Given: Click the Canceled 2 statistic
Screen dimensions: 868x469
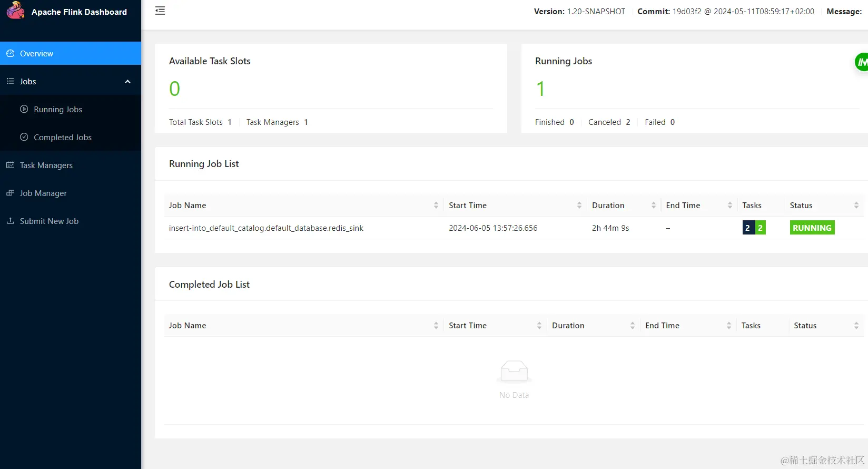Looking at the screenshot, I should pyautogui.click(x=609, y=122).
